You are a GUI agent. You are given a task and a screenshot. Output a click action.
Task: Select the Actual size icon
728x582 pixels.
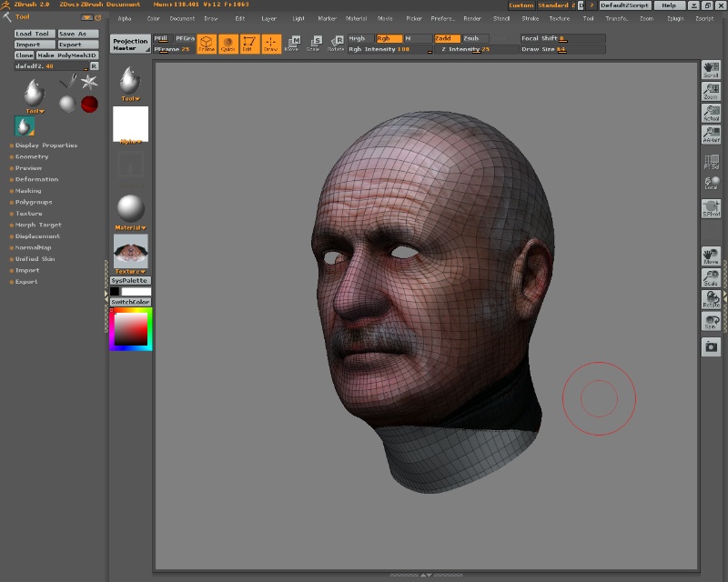point(711,113)
